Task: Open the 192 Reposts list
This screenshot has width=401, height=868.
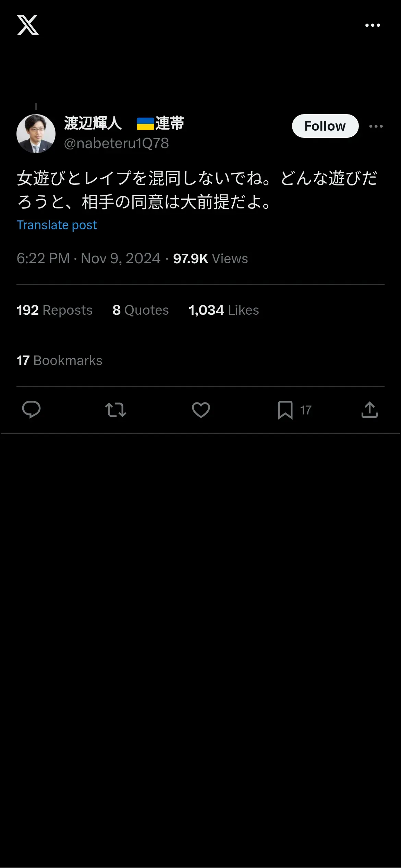Action: [x=54, y=310]
